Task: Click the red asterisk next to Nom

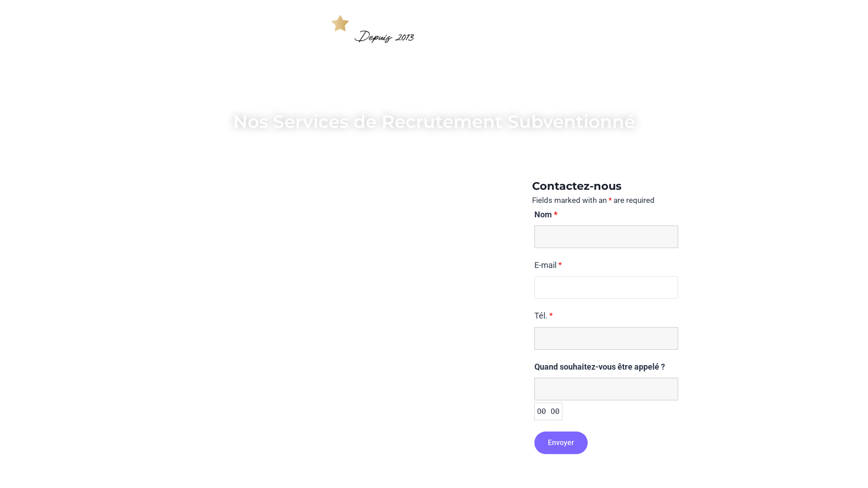Action: pos(556,214)
